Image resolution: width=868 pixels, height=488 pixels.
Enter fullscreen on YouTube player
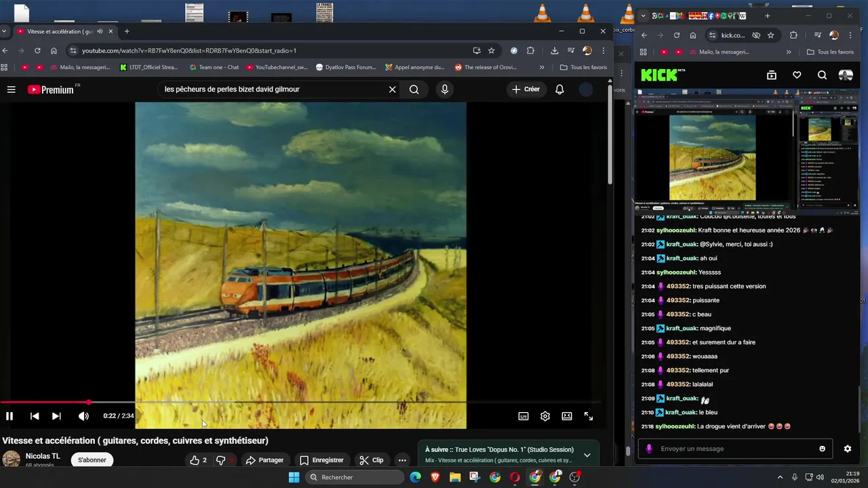589,416
